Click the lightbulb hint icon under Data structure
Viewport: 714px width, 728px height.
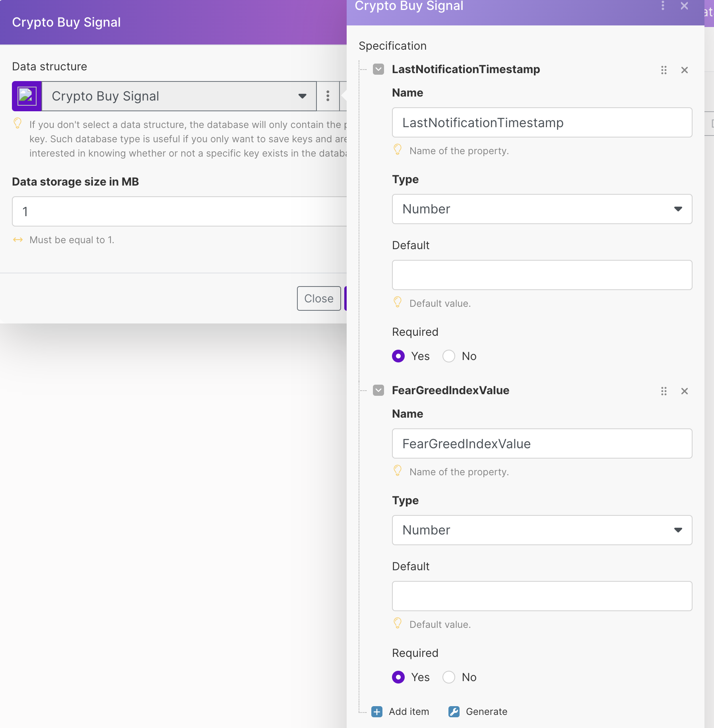click(x=17, y=123)
